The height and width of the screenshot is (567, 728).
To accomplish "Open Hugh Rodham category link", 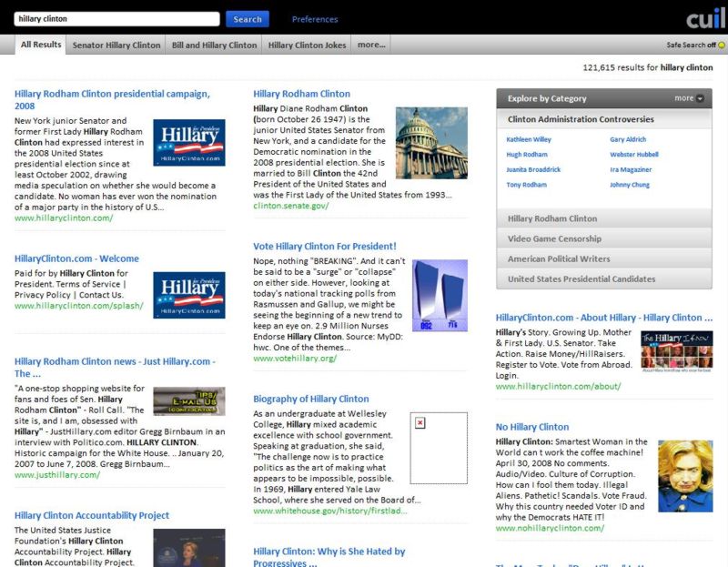I will (527, 154).
